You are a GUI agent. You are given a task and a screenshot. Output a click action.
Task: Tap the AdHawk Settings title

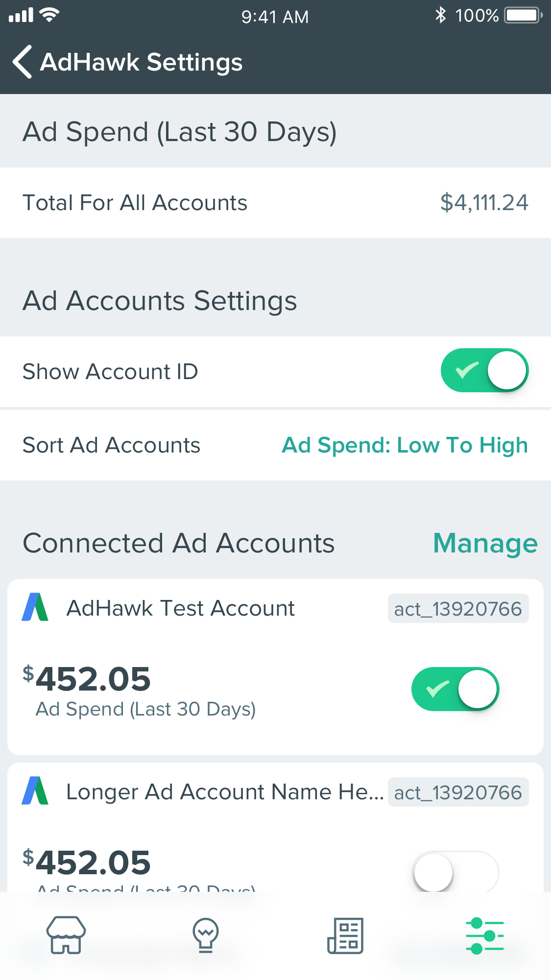tap(142, 62)
